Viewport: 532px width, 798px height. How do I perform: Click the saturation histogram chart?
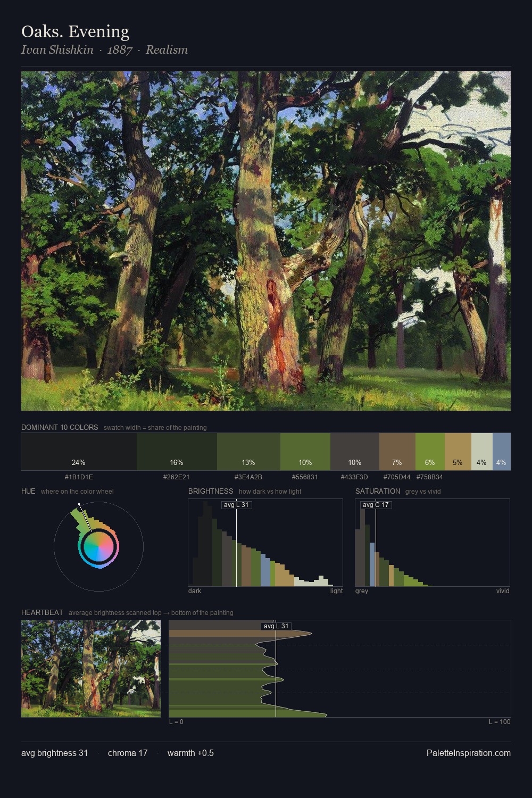[x=433, y=543]
